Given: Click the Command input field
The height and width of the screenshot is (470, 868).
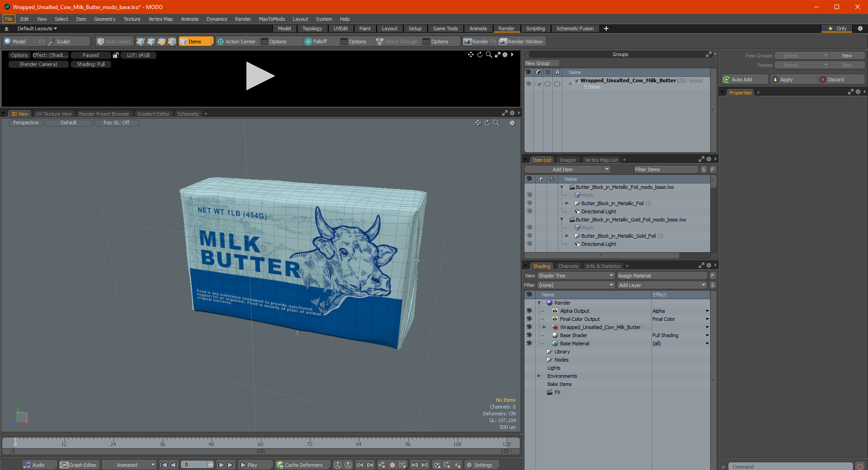Looking at the screenshot, I should click(790, 466).
